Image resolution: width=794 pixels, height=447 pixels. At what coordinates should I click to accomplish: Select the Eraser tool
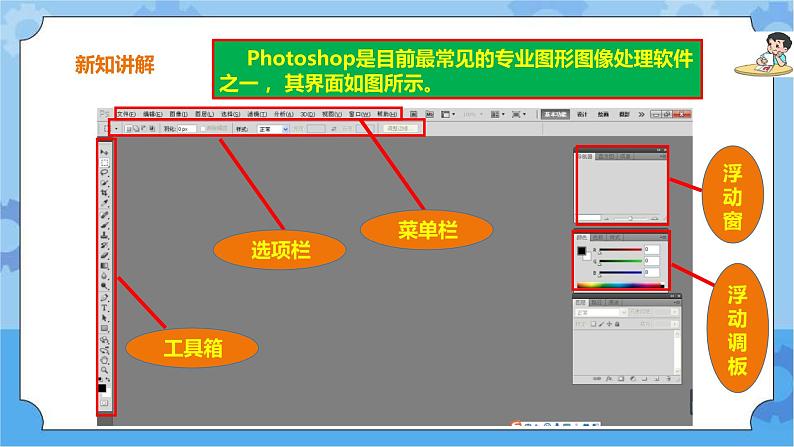[x=104, y=255]
